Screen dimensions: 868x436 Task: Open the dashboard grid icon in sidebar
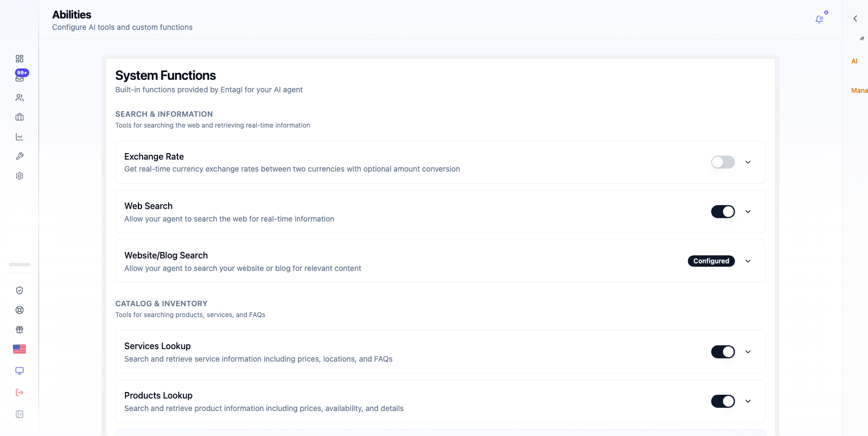pos(20,59)
